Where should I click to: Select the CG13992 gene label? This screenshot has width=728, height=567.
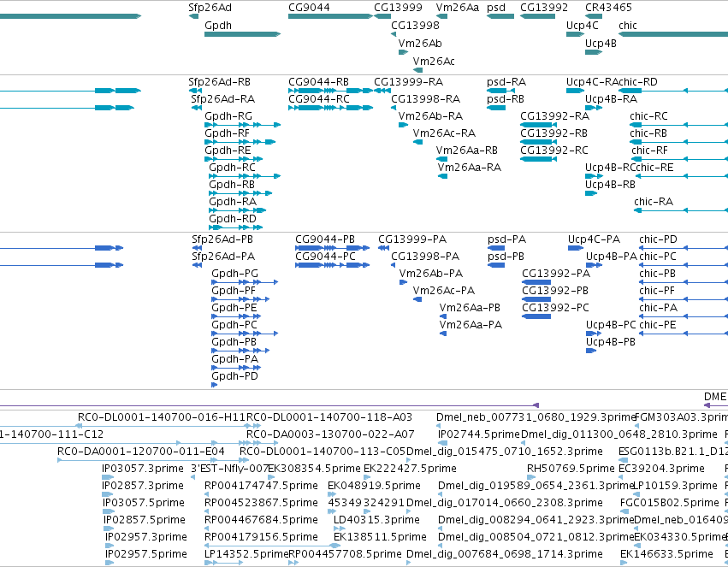click(544, 8)
